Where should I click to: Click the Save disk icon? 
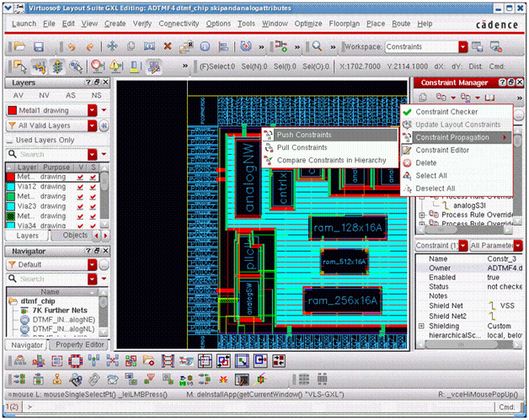point(38,47)
